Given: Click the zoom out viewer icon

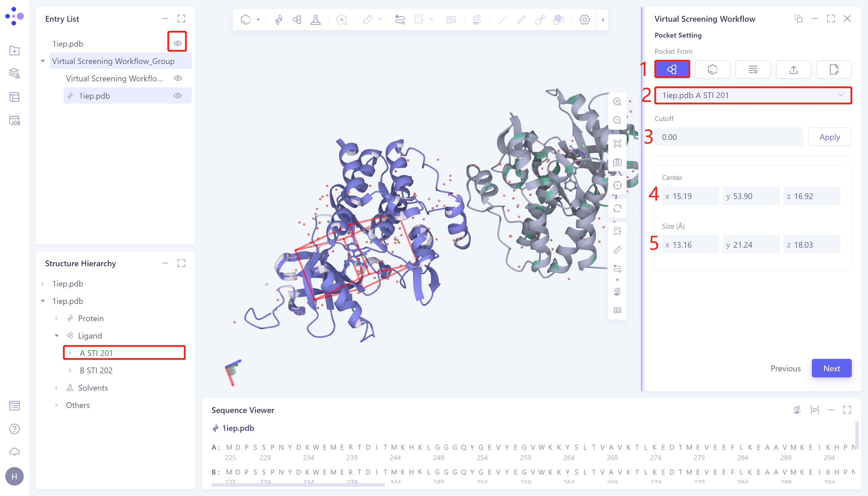Looking at the screenshot, I should (x=617, y=120).
